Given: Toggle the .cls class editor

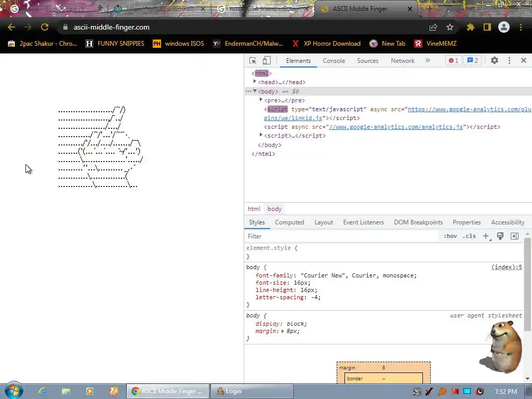Looking at the screenshot, I should [x=469, y=236].
